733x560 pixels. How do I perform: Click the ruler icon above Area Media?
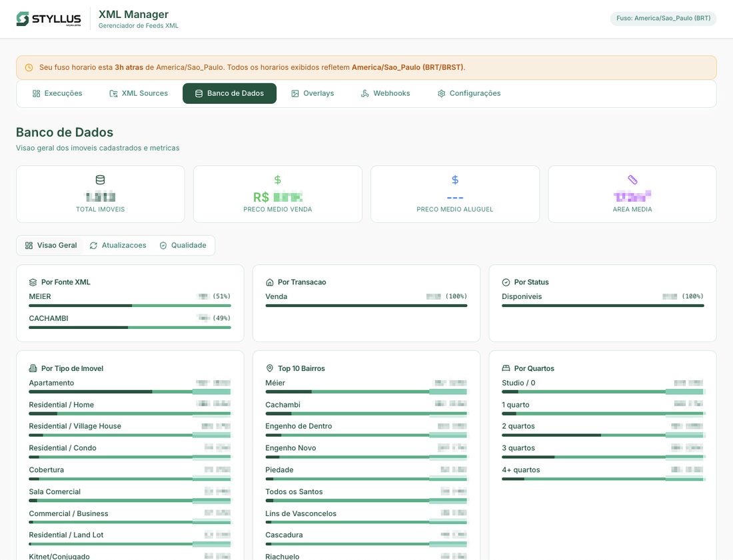tap(632, 179)
